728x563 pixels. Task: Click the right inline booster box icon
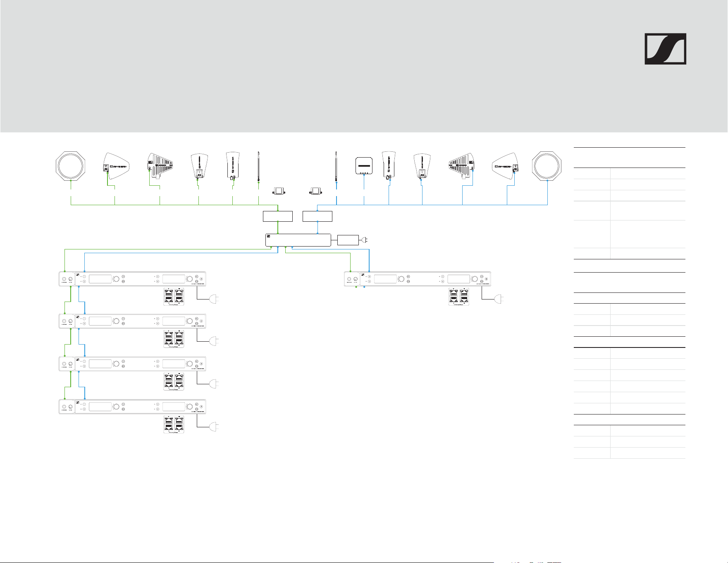pos(317,191)
